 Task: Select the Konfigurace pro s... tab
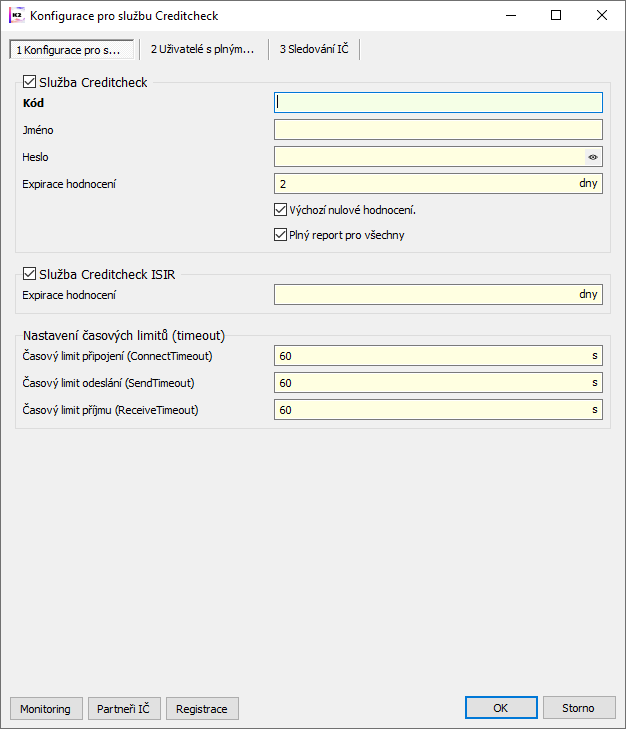(70, 49)
